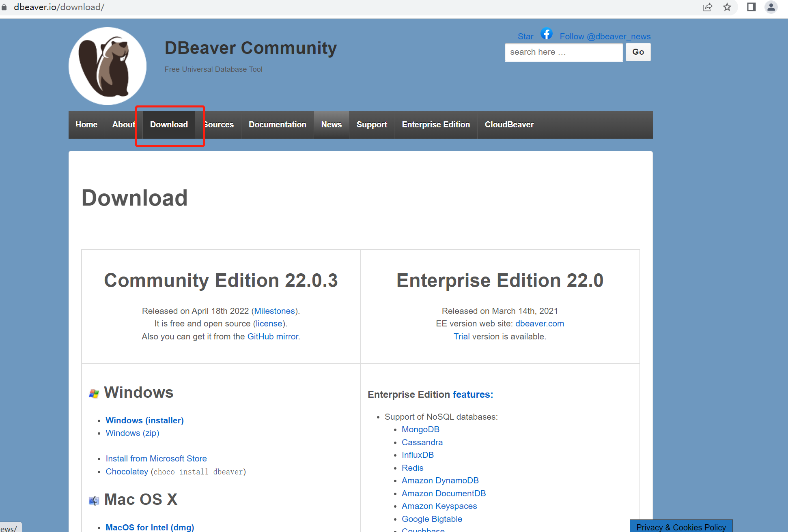Click the site padlock security icon
This screenshot has height=532, width=788.
click(x=4, y=7)
